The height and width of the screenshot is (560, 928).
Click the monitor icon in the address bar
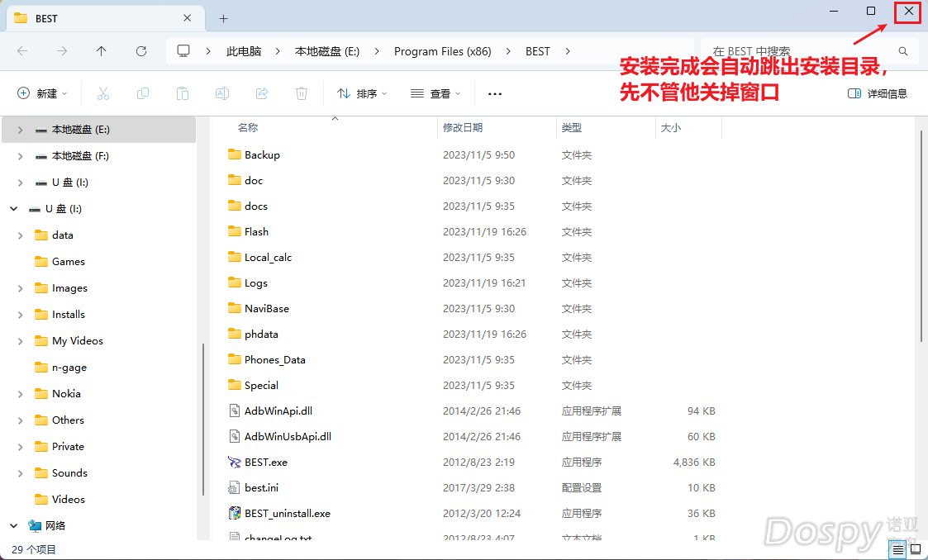(x=183, y=51)
